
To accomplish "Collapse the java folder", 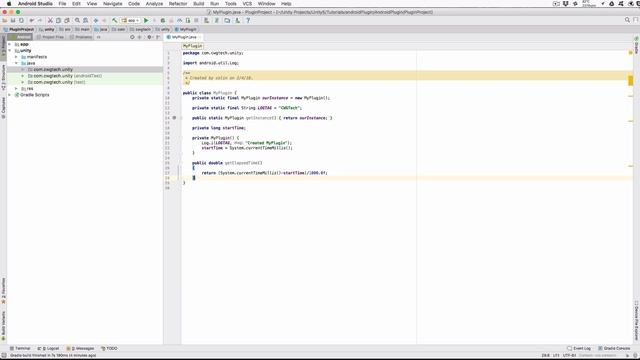I will click(x=16, y=63).
